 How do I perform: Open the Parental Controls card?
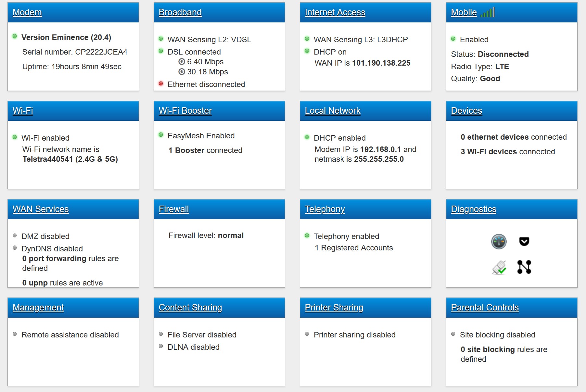pyautogui.click(x=485, y=308)
